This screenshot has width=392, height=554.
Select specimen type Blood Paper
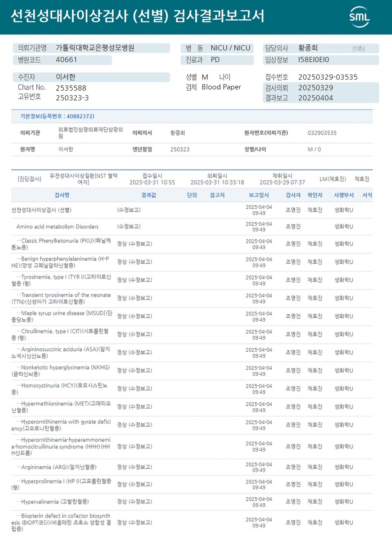221,87
